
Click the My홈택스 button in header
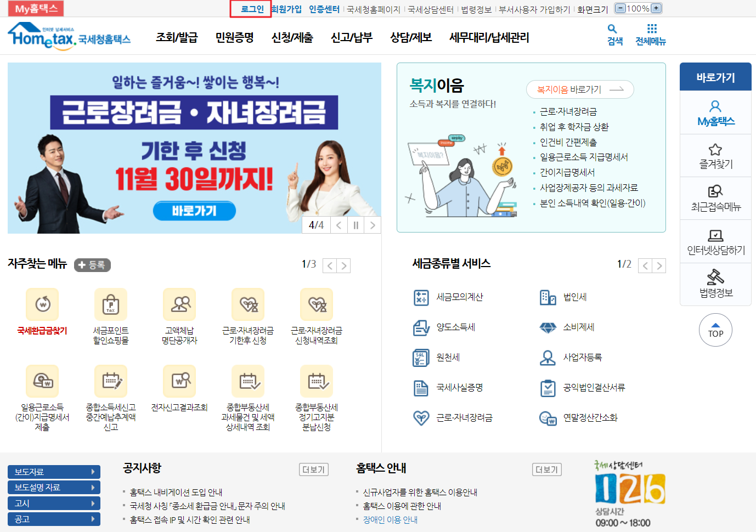36,9
